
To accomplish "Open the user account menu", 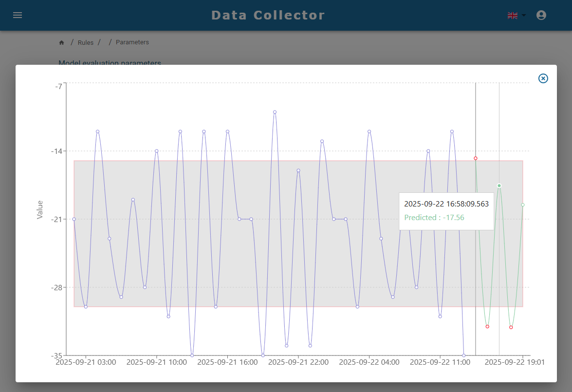I will pos(541,15).
